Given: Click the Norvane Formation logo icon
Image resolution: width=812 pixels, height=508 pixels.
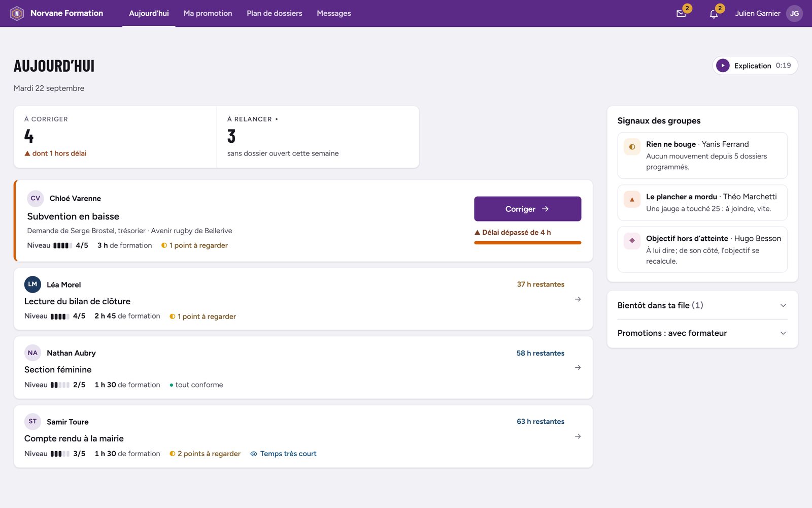Looking at the screenshot, I should click(17, 13).
